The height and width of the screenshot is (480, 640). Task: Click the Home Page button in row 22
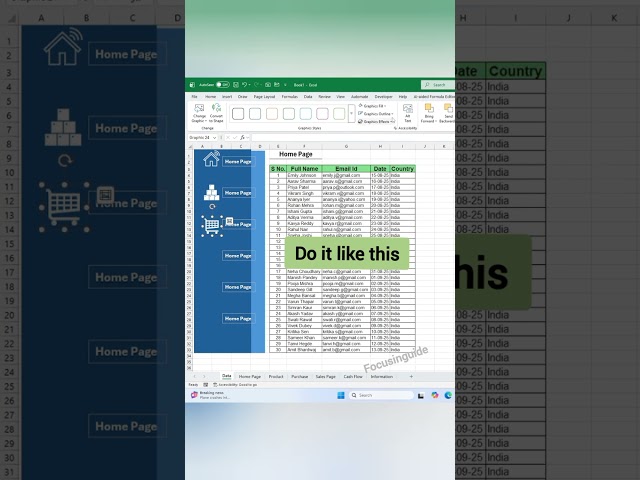click(238, 287)
